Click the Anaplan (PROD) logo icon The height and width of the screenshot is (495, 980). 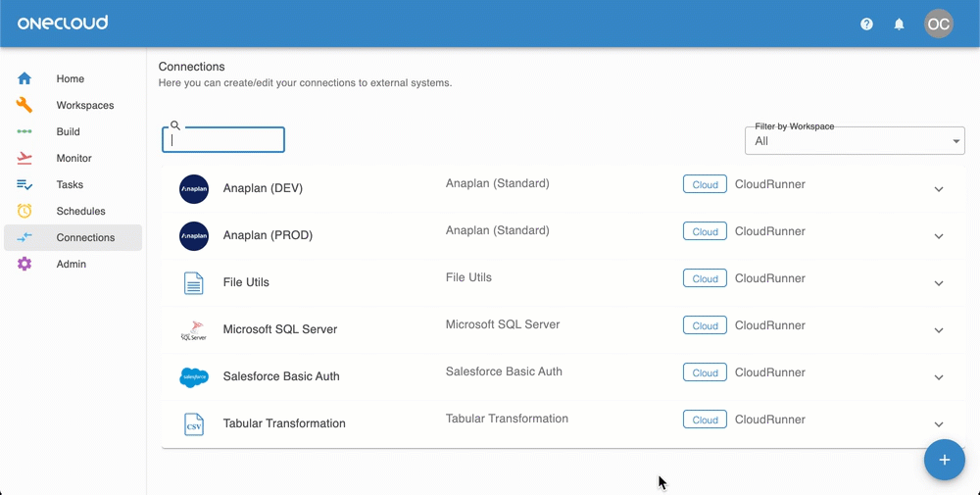tap(194, 235)
